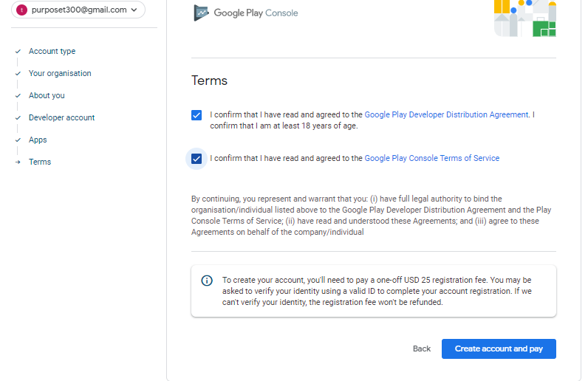This screenshot has height=381, width=588.
Task: Uncheck the Console Terms of Service checkbox
Action: tap(196, 159)
